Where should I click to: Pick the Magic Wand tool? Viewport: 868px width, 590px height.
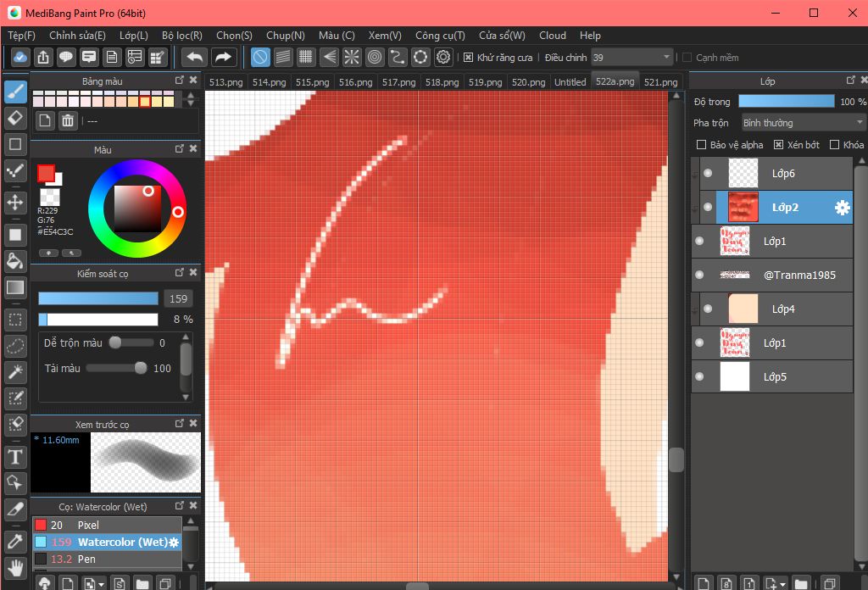[15, 372]
